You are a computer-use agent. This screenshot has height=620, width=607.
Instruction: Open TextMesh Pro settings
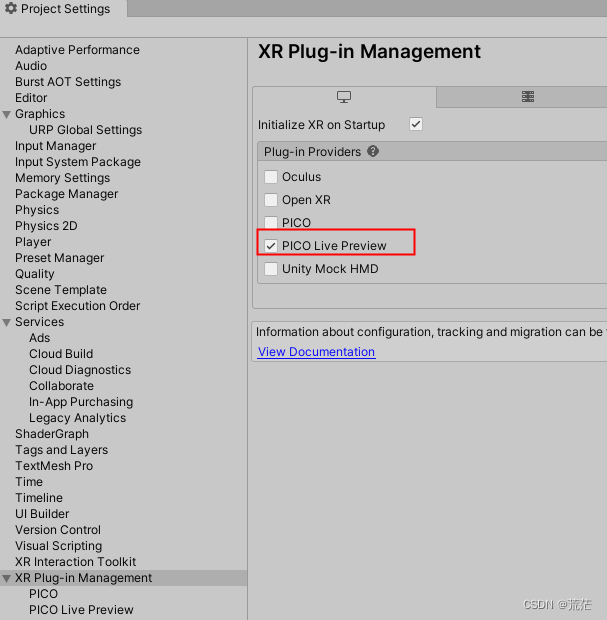coord(54,466)
